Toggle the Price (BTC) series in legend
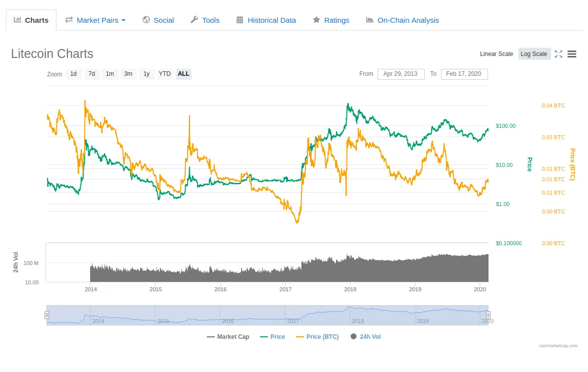 point(317,337)
